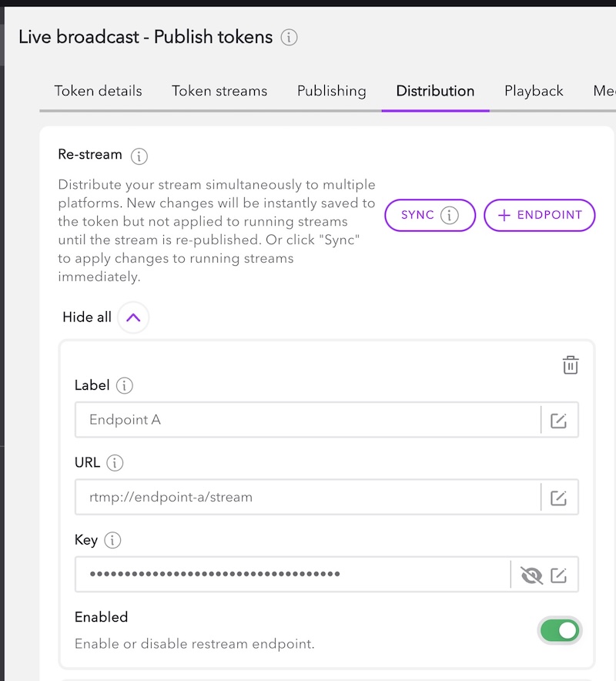Screen dimensions: 616x681
Task: Open the Token streams tab
Action: click(x=219, y=91)
